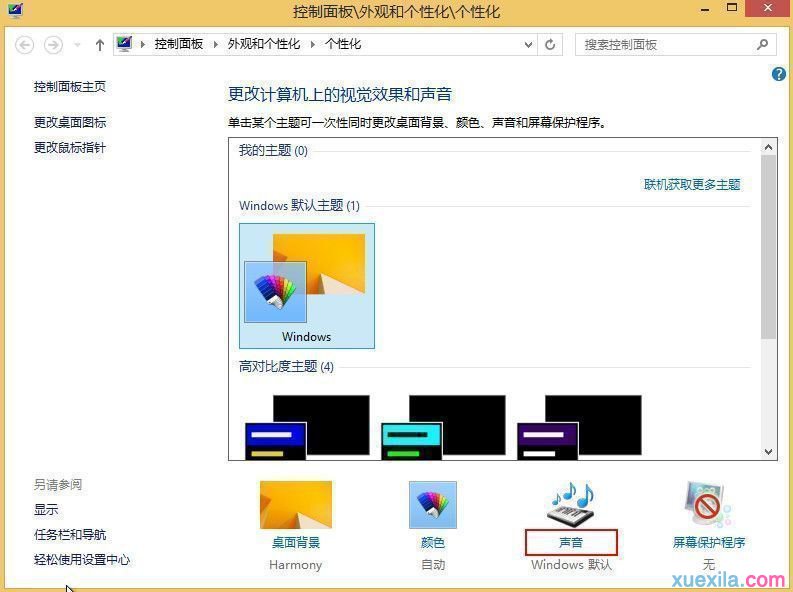Image resolution: width=793 pixels, height=592 pixels.
Task: Open 颜色 settings link
Action: pyautogui.click(x=433, y=542)
